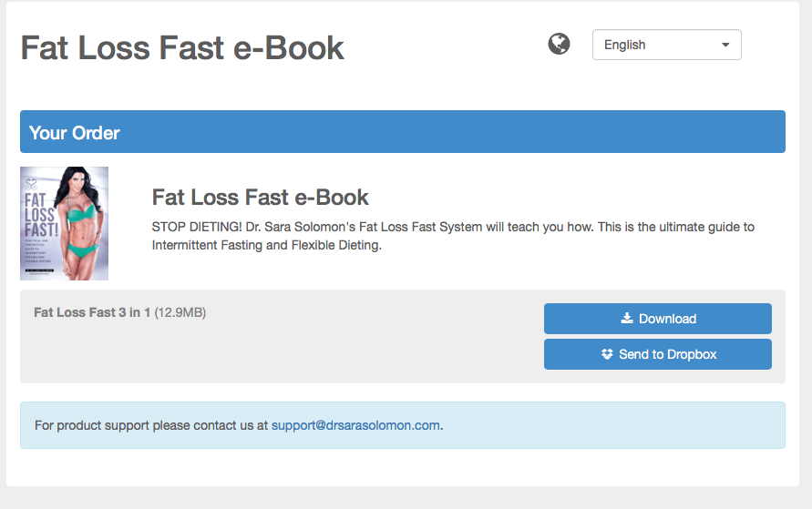Click the globe language icon

tap(559, 44)
